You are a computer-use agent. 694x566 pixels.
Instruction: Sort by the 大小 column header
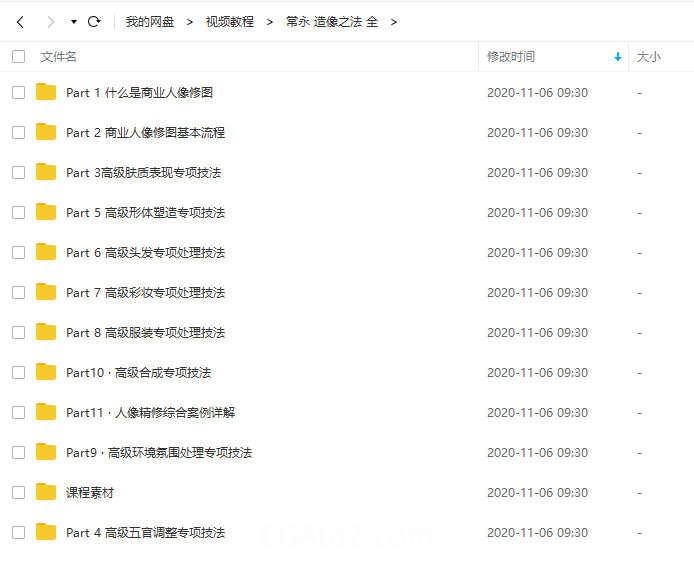coord(648,57)
